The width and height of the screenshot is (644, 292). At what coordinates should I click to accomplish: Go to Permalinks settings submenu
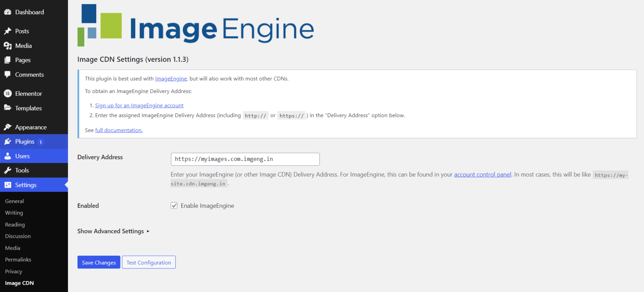tap(18, 260)
